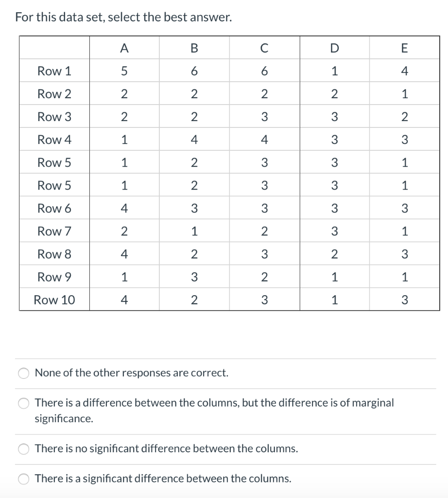Viewport: 448px width, 498px height.
Task: Click the value 3 in Row 10 column E
Action: tap(404, 300)
